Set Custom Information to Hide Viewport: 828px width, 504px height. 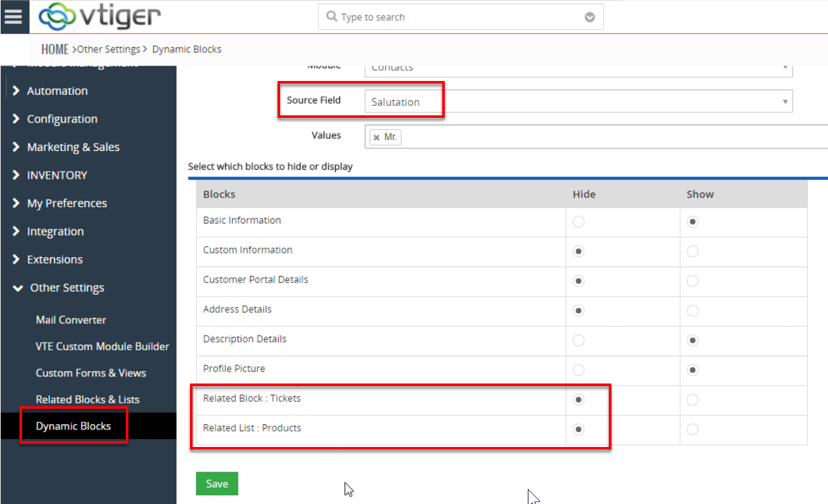point(578,251)
